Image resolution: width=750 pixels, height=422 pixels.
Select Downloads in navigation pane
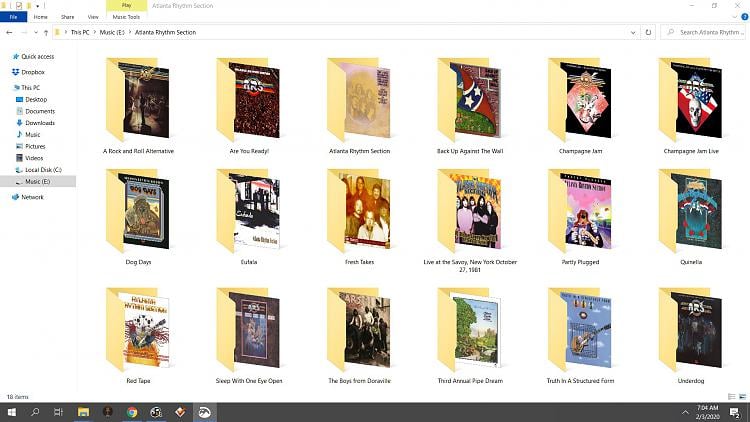(x=40, y=123)
